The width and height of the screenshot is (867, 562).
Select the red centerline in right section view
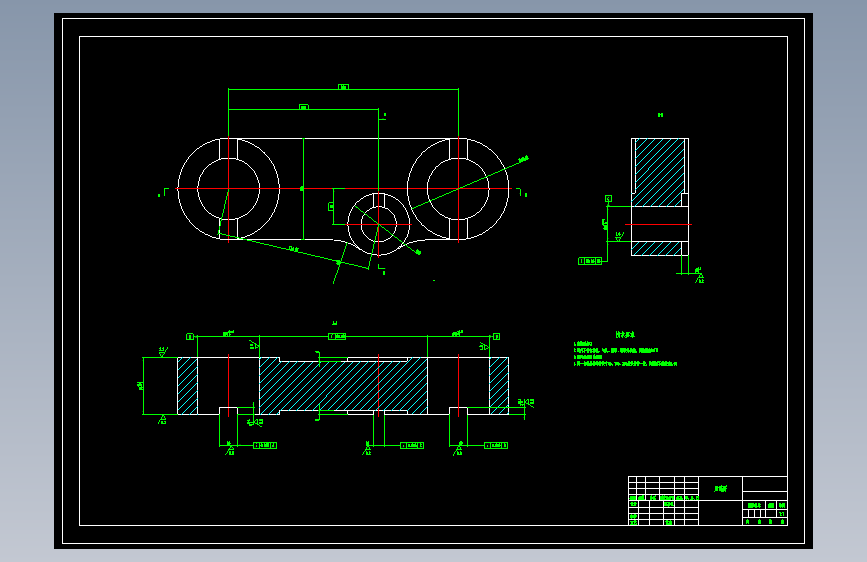tap(658, 225)
